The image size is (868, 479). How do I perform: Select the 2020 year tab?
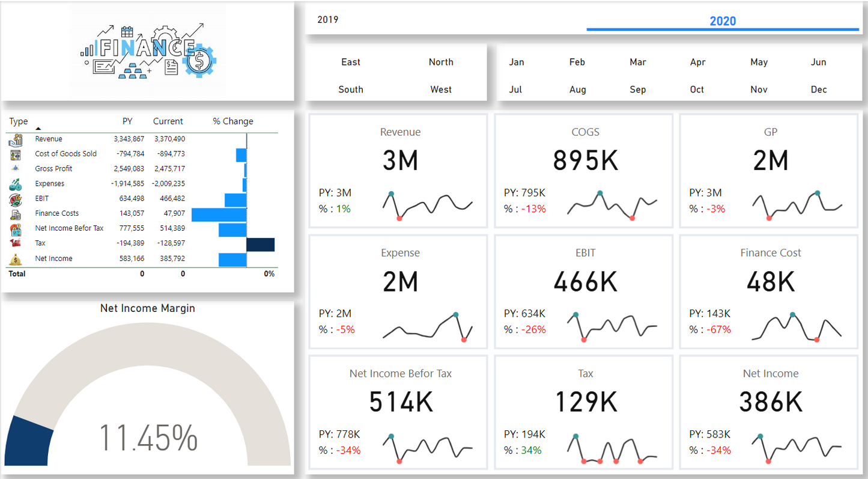coord(723,21)
